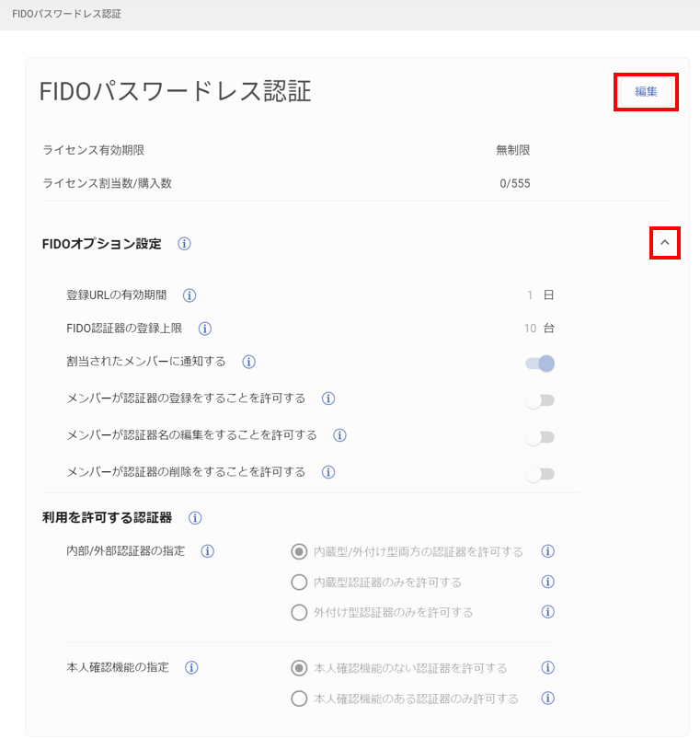The height and width of the screenshot is (739, 700).
Task: Click the 編集 edit button
Action: click(x=646, y=92)
